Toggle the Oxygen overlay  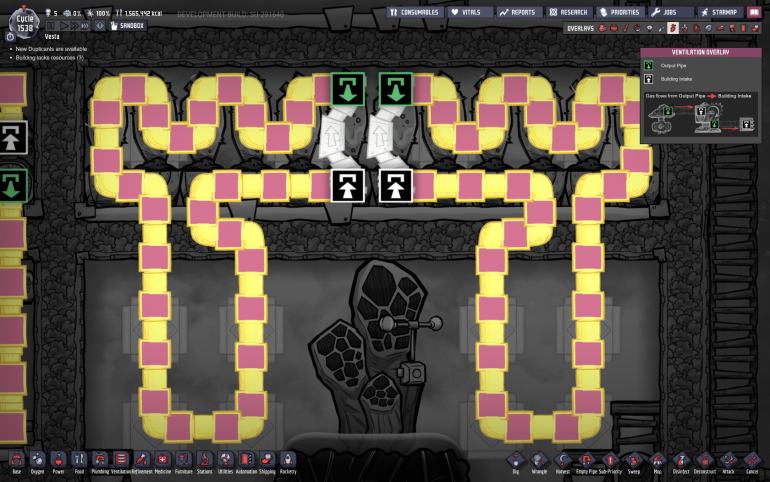(602, 28)
